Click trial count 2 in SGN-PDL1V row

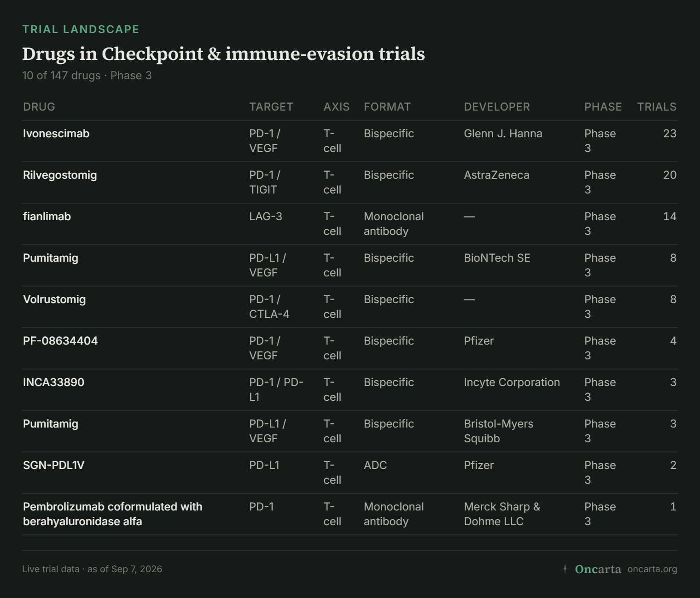pyautogui.click(x=673, y=465)
